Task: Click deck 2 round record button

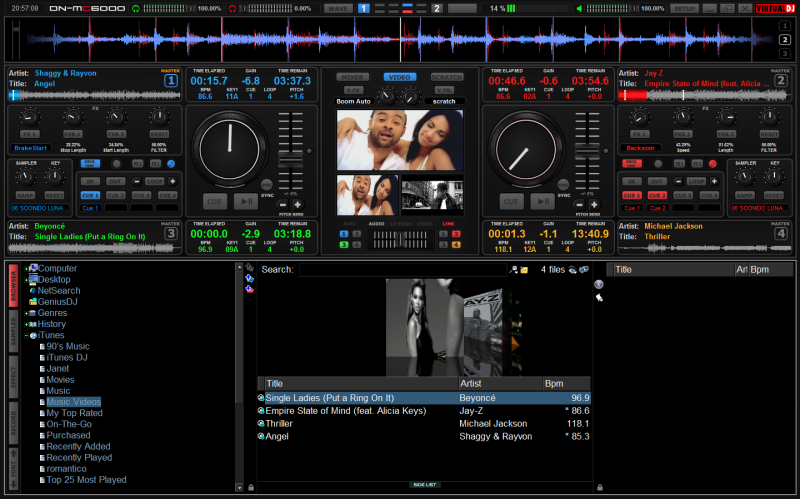Action: pyautogui.click(x=658, y=164)
